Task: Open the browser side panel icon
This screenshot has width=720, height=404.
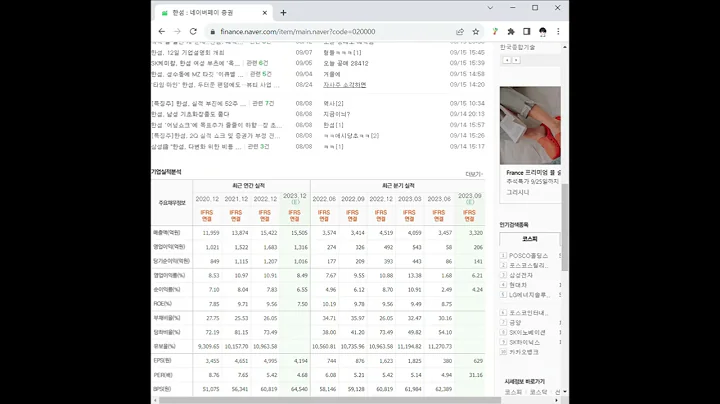Action: [x=527, y=32]
